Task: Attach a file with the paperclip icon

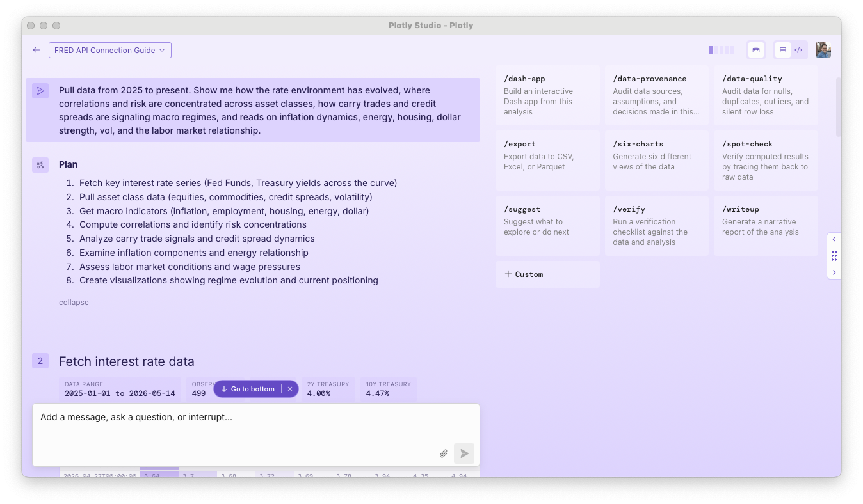Action: 444,453
